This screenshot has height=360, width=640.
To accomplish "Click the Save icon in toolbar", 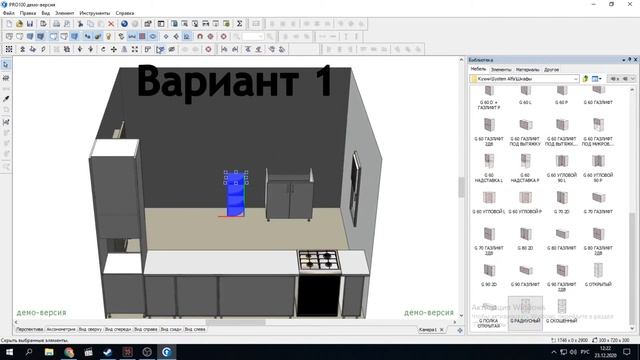I will pos(29,24).
